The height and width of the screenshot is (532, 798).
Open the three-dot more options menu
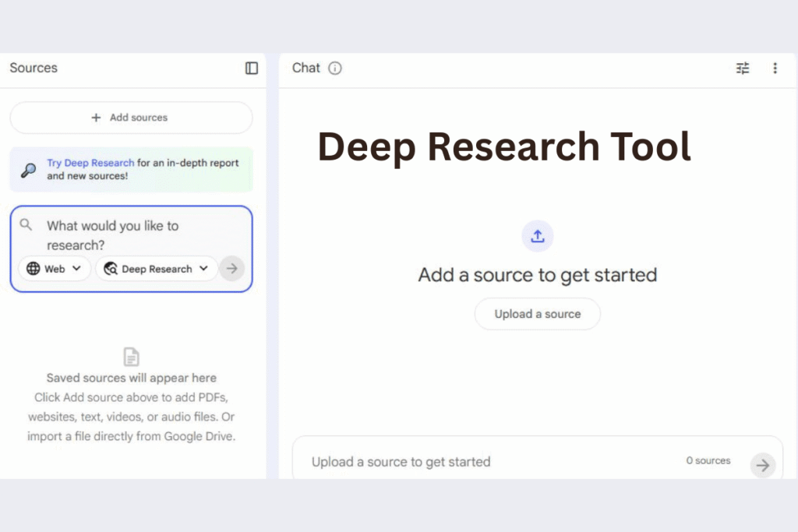point(775,68)
